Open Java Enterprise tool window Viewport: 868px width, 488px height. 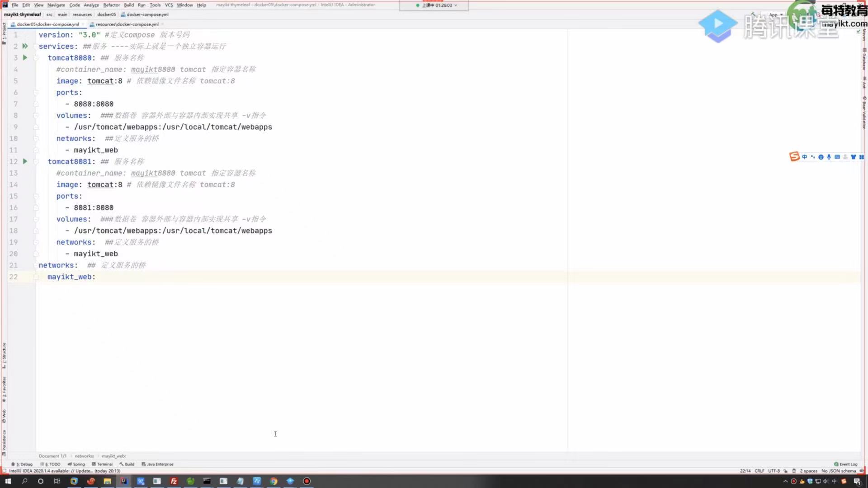tap(157, 464)
